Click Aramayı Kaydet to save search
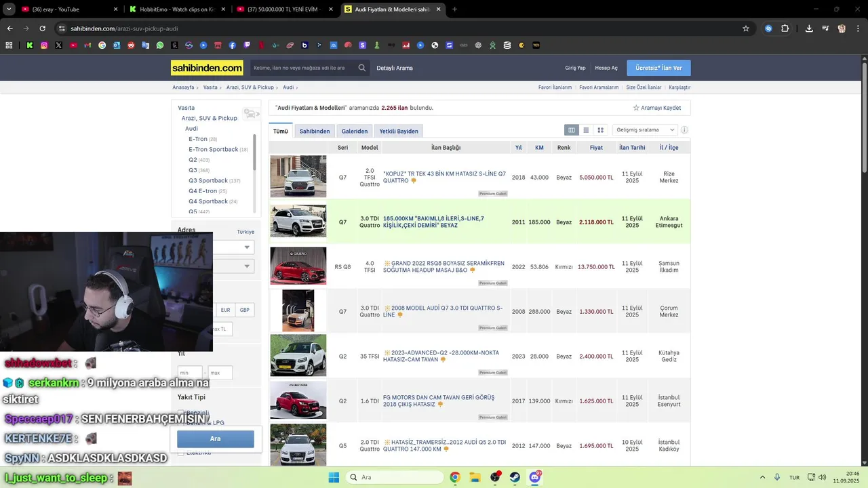868x488 pixels. point(657,108)
